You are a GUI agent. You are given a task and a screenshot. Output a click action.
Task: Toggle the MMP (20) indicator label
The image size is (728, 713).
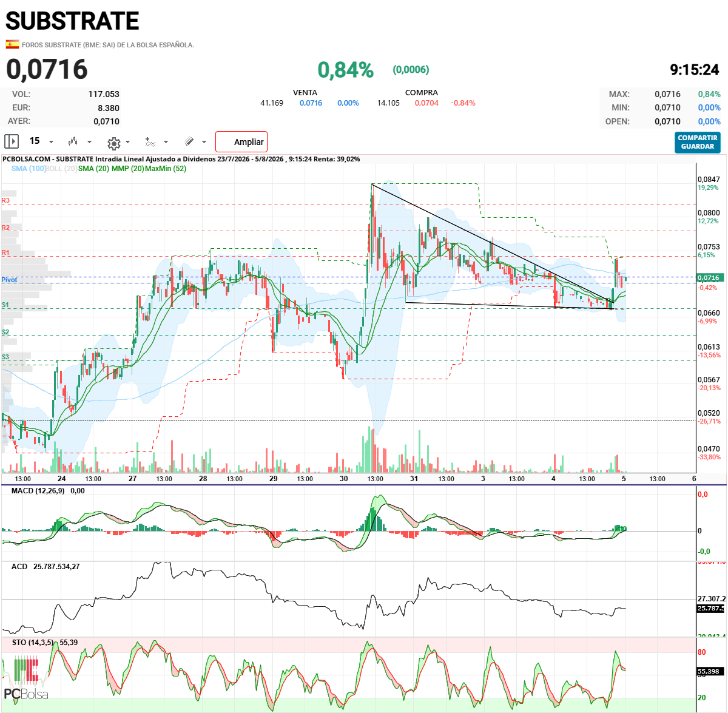(x=128, y=169)
